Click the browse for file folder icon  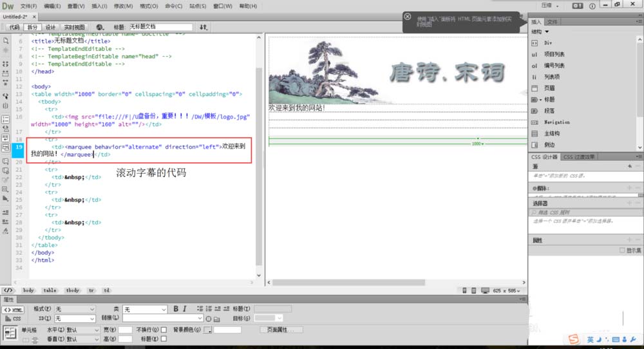[x=217, y=319]
